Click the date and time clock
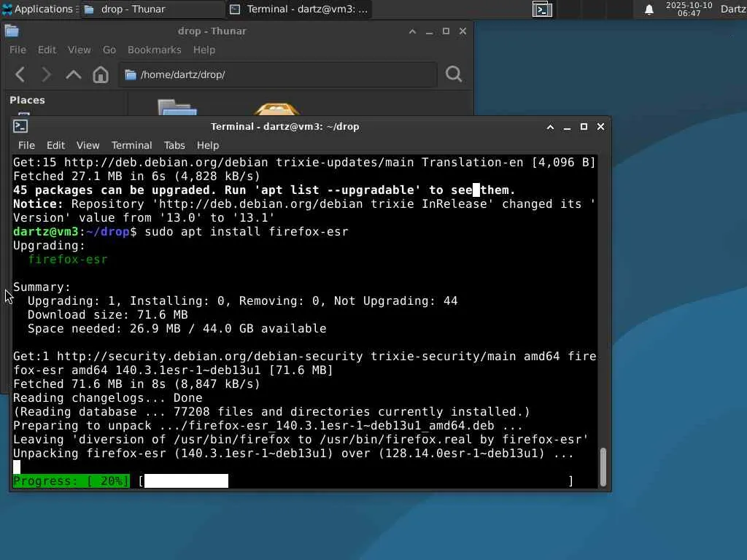Viewport: 747px width, 560px height. [689, 9]
